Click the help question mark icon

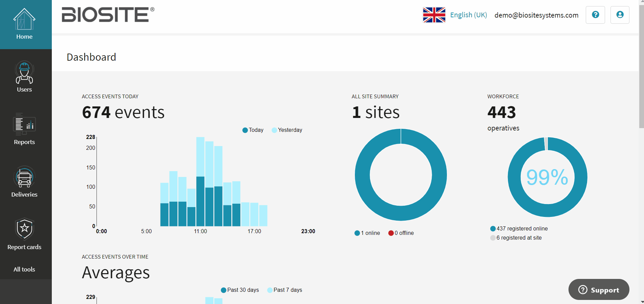click(595, 15)
